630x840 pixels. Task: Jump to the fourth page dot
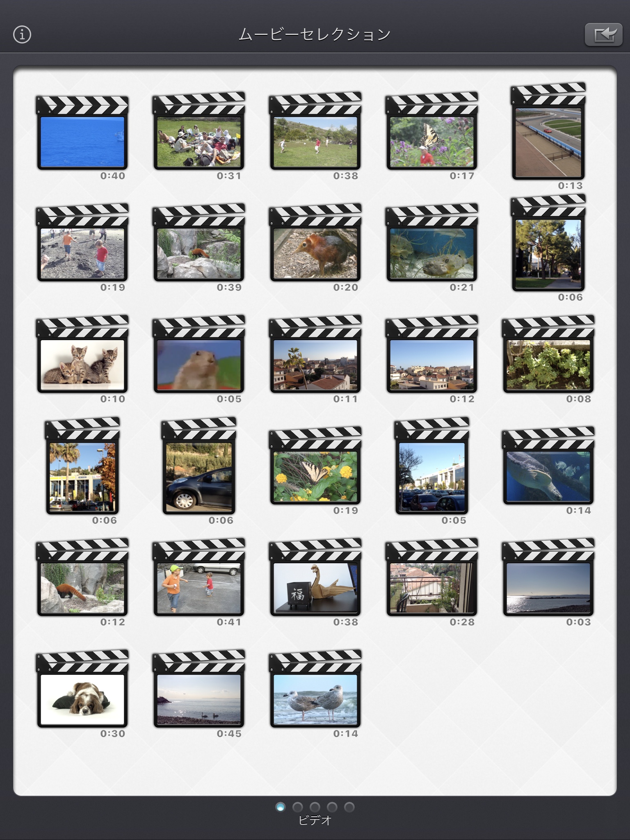pyautogui.click(x=332, y=807)
